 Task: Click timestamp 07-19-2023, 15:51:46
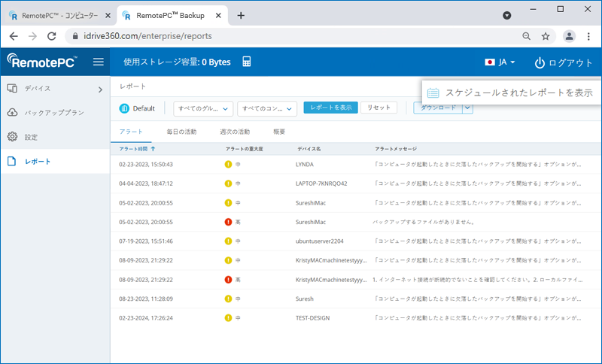[146, 241]
